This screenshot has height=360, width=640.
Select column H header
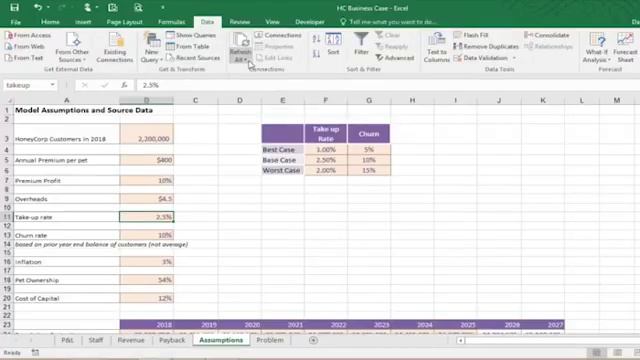(412, 100)
